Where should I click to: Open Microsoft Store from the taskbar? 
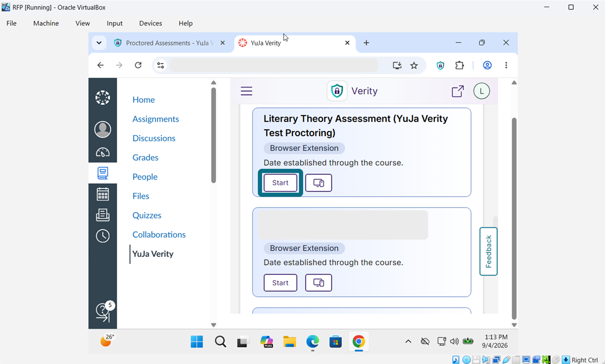[335, 342]
